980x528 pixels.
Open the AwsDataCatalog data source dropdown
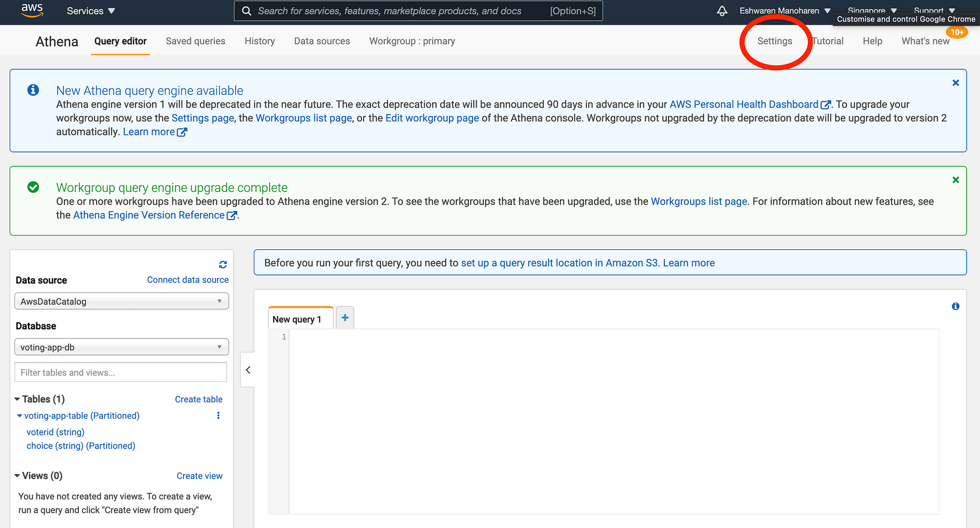122,301
